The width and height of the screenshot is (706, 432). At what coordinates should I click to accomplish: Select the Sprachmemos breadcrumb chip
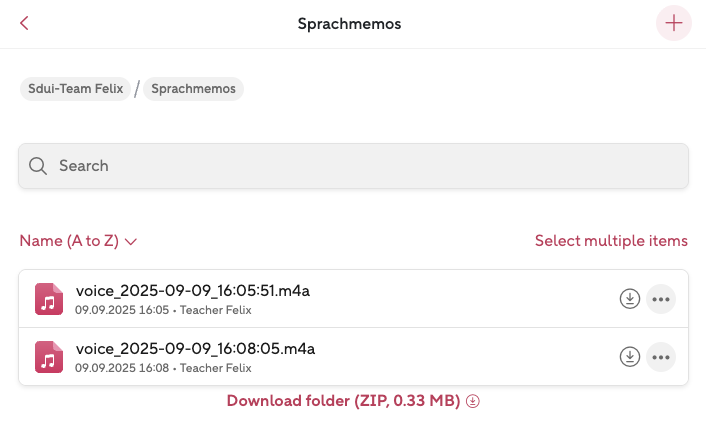tap(194, 89)
